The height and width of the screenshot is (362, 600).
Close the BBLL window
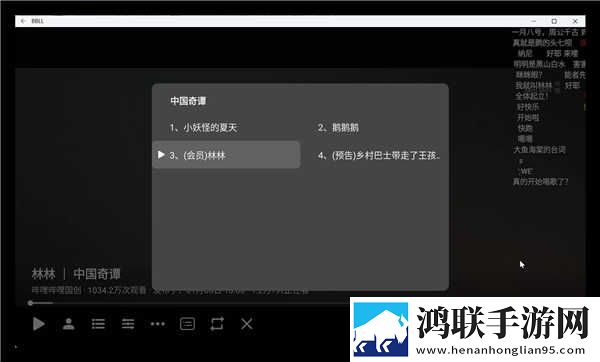click(575, 21)
